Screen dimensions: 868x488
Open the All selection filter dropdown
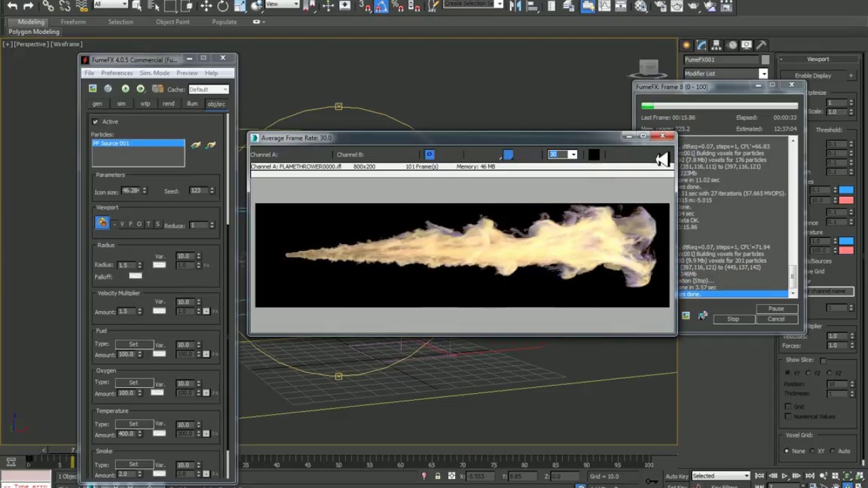(110, 5)
